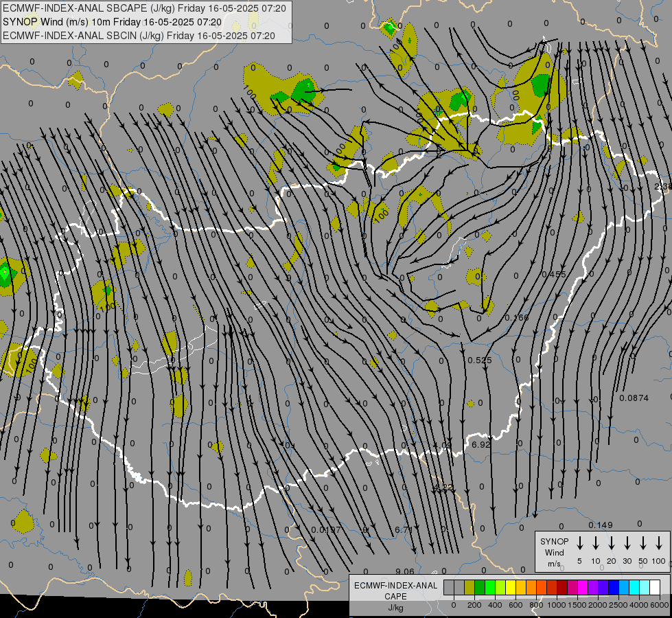Pick the white swatch ending the CAPE color bar
Viewport: 672px width, 618px height.
click(x=655, y=588)
